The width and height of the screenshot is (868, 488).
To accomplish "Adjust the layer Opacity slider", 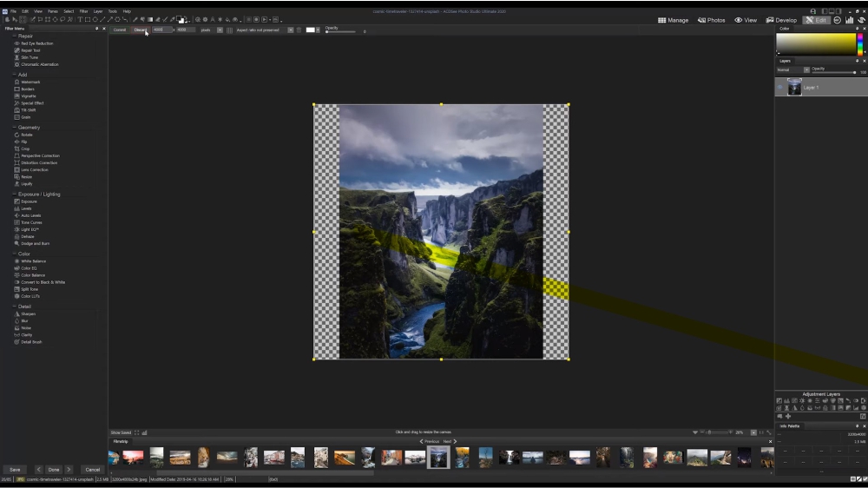I will tap(833, 73).
